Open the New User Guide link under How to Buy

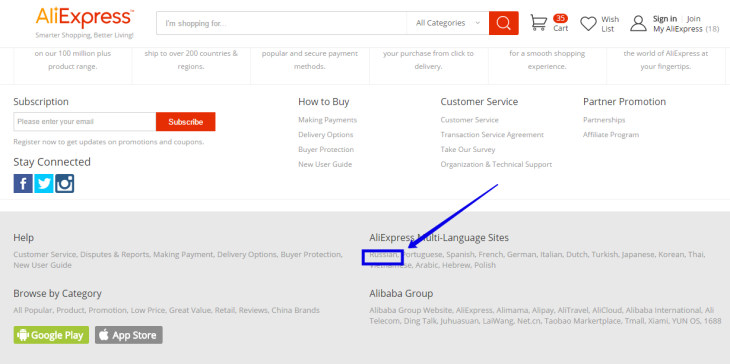click(325, 164)
